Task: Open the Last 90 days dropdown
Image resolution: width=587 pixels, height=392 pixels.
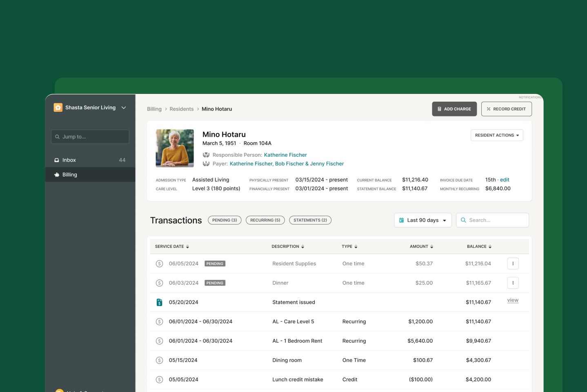Action: (x=423, y=220)
